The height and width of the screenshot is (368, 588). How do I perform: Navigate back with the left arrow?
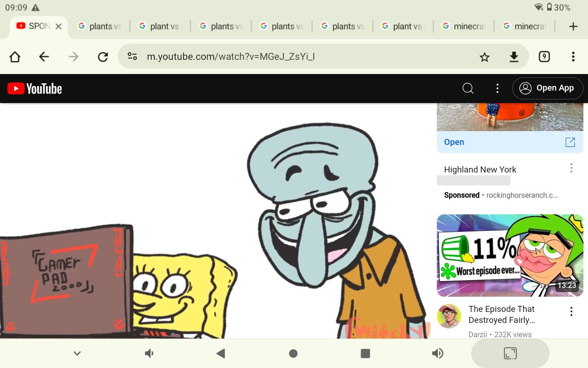pos(44,57)
